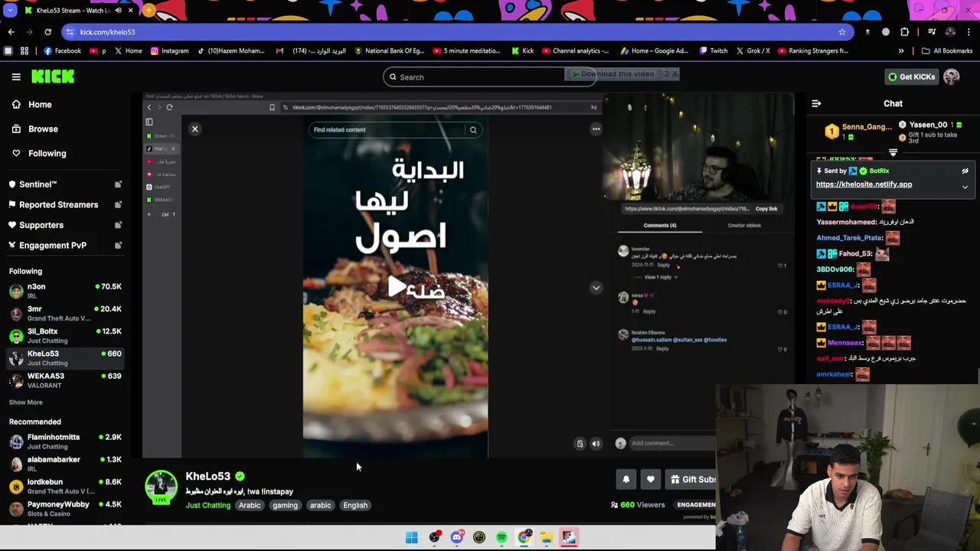Image resolution: width=980 pixels, height=551 pixels.
Task: Go back in Chrome browser
Action: point(11,32)
